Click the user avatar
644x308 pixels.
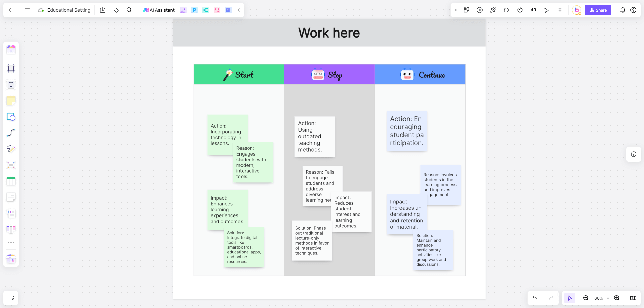[577, 10]
